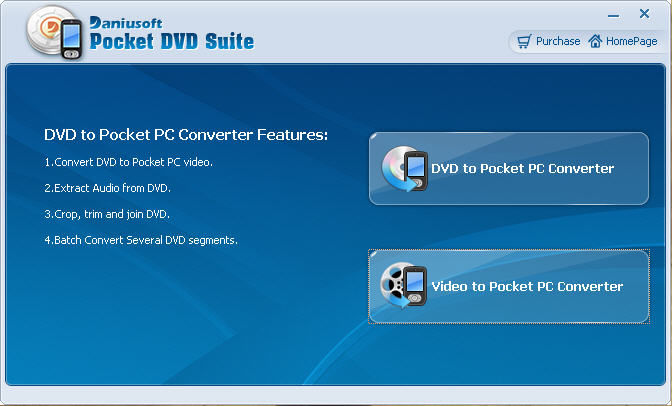Open the Purchase link text
This screenshot has width=672, height=406.
(x=558, y=41)
